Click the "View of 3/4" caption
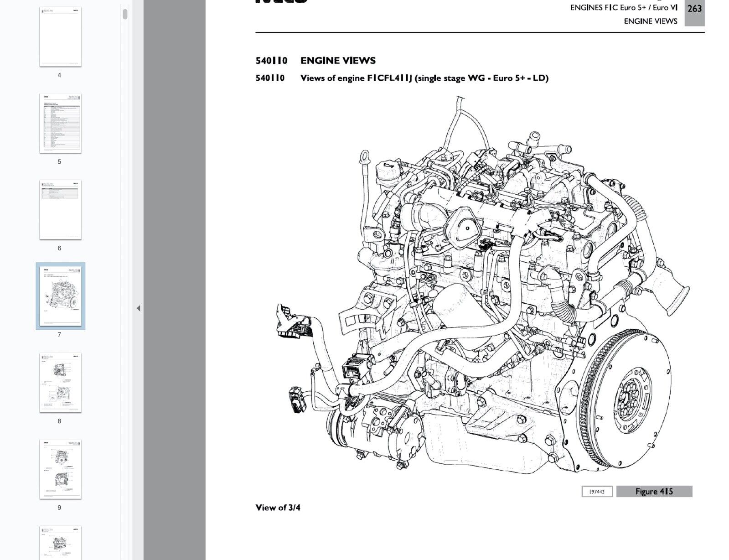 (x=278, y=508)
